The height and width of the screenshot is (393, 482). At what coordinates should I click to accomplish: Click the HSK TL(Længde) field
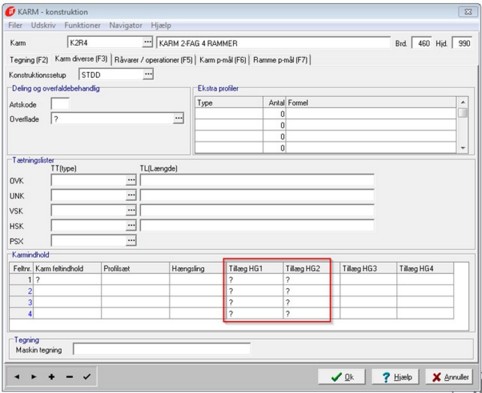(257, 226)
